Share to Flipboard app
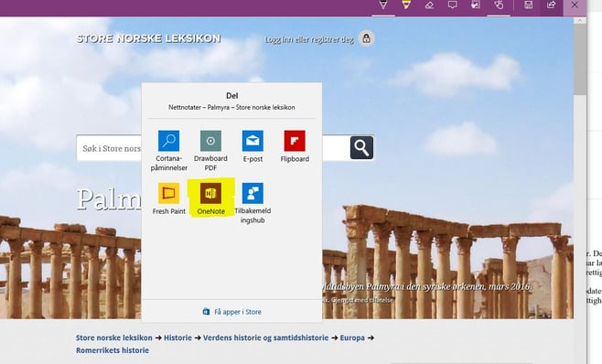The height and width of the screenshot is (364, 602). pos(295,146)
